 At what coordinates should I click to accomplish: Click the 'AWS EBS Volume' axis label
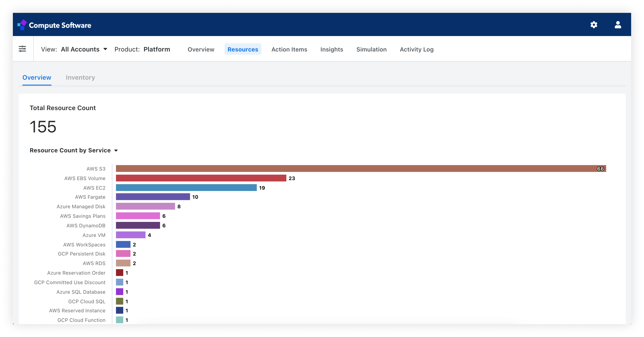pos(85,178)
